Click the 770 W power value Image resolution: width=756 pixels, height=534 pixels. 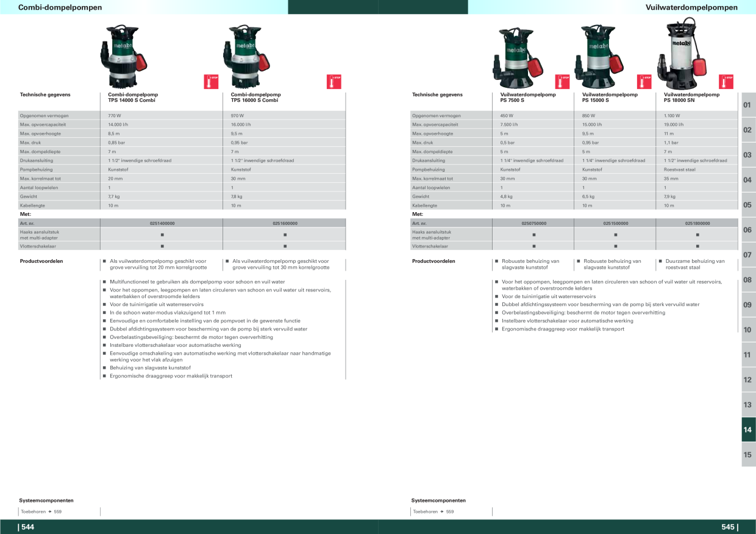click(115, 116)
